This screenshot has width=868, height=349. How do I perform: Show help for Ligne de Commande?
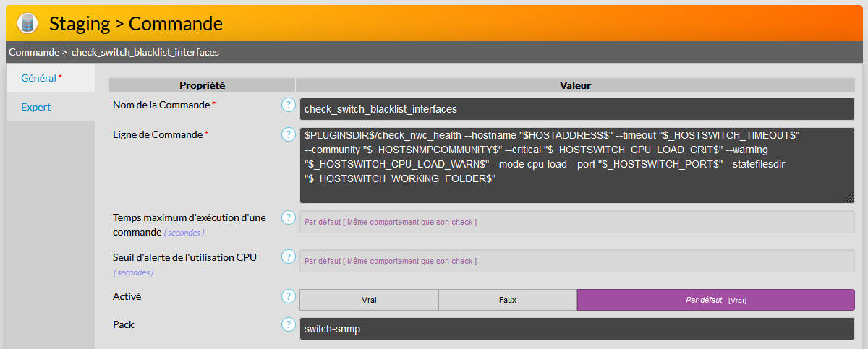pyautogui.click(x=289, y=134)
